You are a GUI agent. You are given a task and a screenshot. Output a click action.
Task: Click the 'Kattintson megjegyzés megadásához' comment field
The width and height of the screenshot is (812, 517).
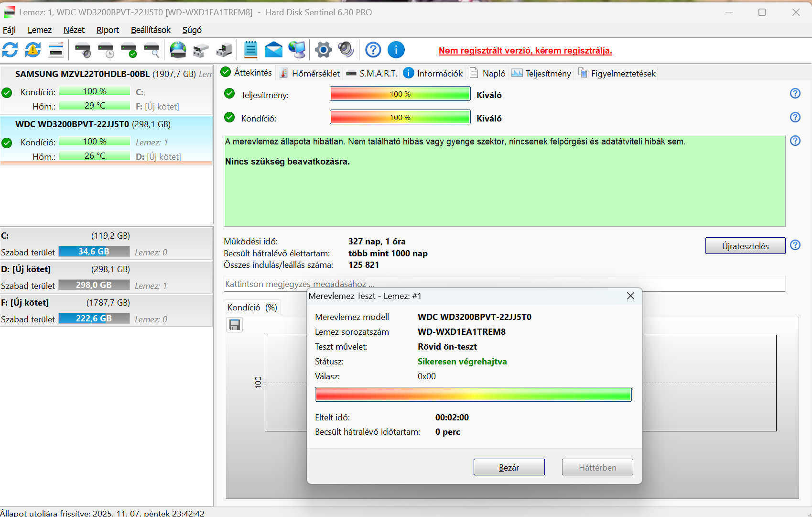(504, 284)
